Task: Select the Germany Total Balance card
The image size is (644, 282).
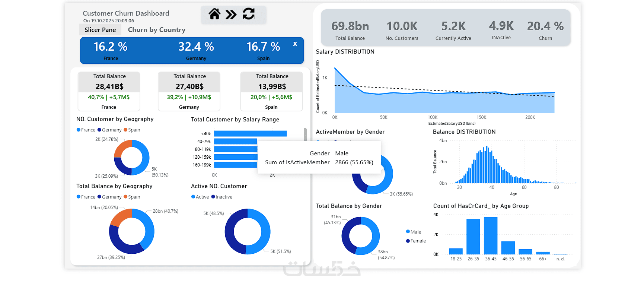Action: click(189, 91)
